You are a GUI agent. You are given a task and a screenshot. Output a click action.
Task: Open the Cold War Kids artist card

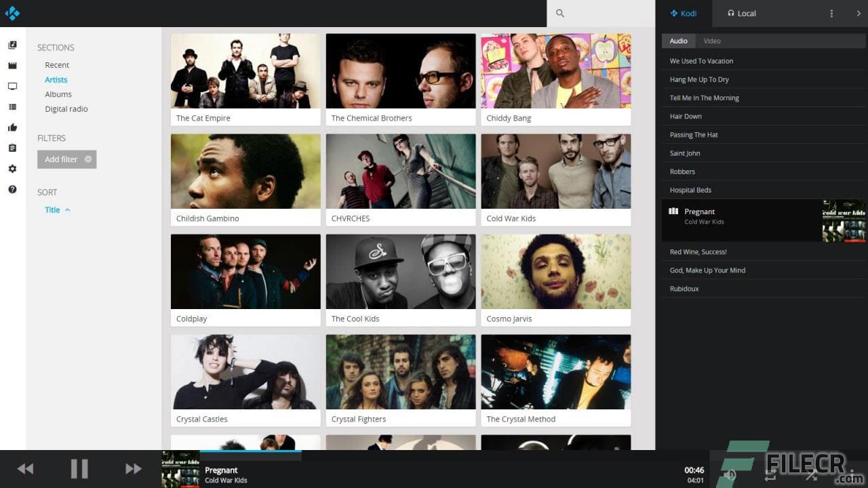point(556,180)
